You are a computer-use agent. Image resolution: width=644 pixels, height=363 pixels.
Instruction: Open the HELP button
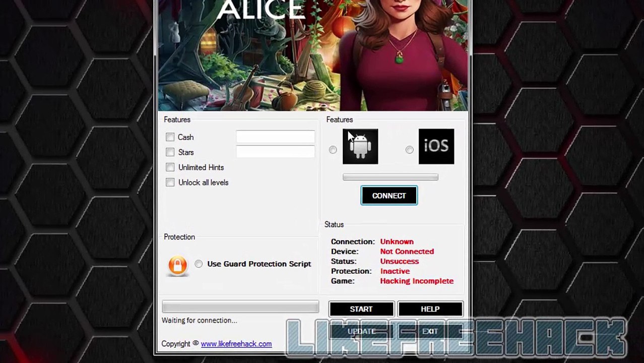(430, 309)
